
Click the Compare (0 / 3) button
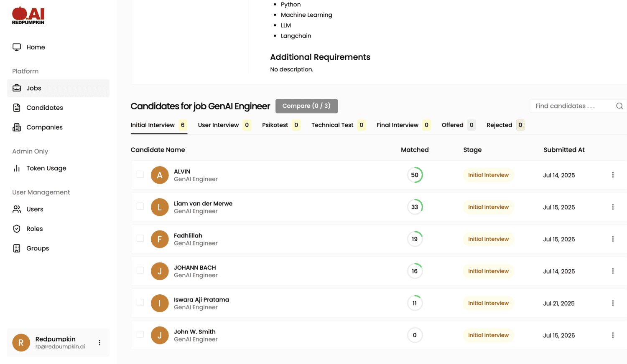click(x=306, y=106)
